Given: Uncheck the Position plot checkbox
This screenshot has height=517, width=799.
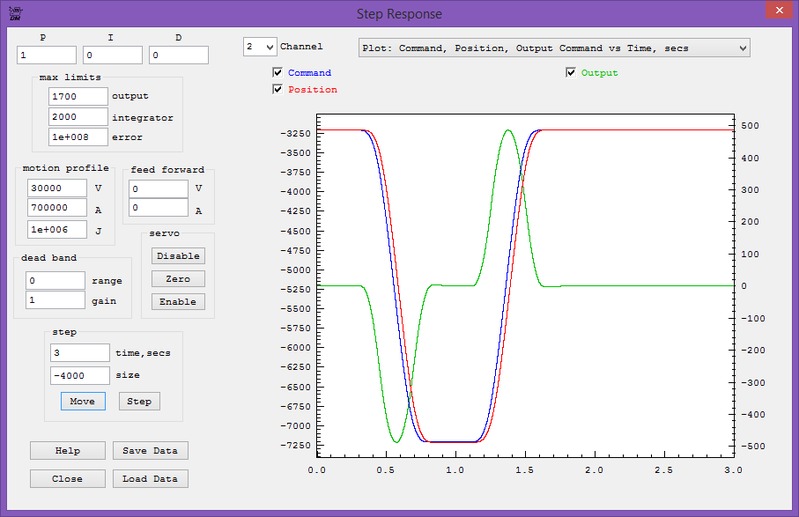Looking at the screenshot, I should (278, 90).
